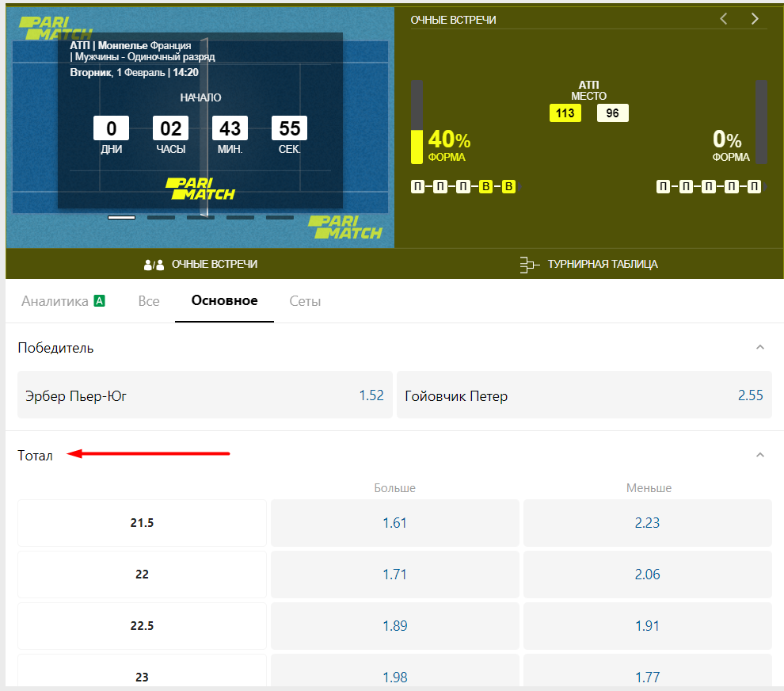
Task: Bet on Эрбер Пьер-Юг at 1.52
Action: [x=205, y=395]
